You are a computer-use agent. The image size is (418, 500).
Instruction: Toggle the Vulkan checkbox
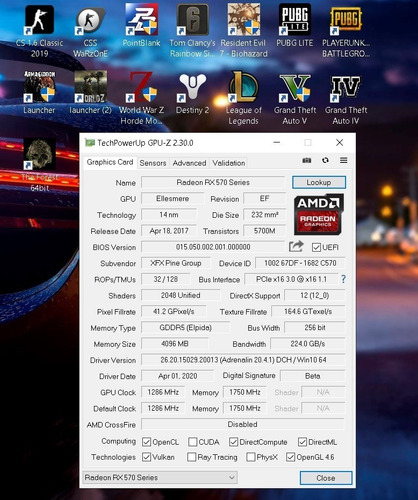coord(146,457)
